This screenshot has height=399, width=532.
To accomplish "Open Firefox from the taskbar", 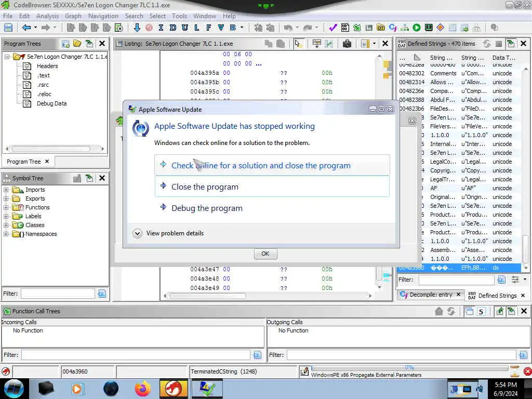I will (x=142, y=389).
